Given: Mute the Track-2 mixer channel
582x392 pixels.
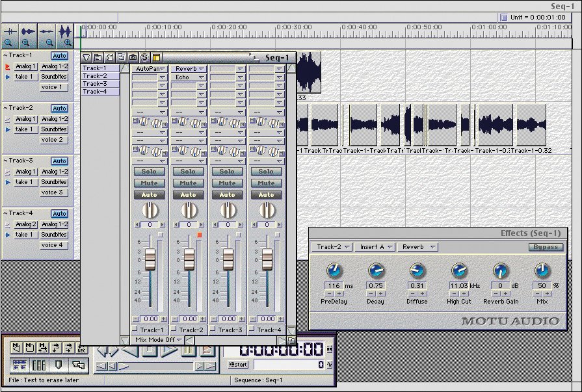Looking at the screenshot, I should [x=188, y=183].
